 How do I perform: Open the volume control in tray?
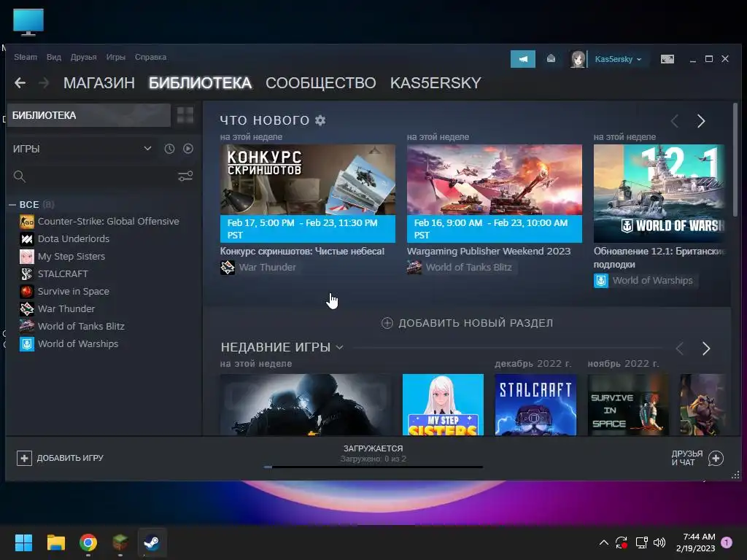click(659, 542)
